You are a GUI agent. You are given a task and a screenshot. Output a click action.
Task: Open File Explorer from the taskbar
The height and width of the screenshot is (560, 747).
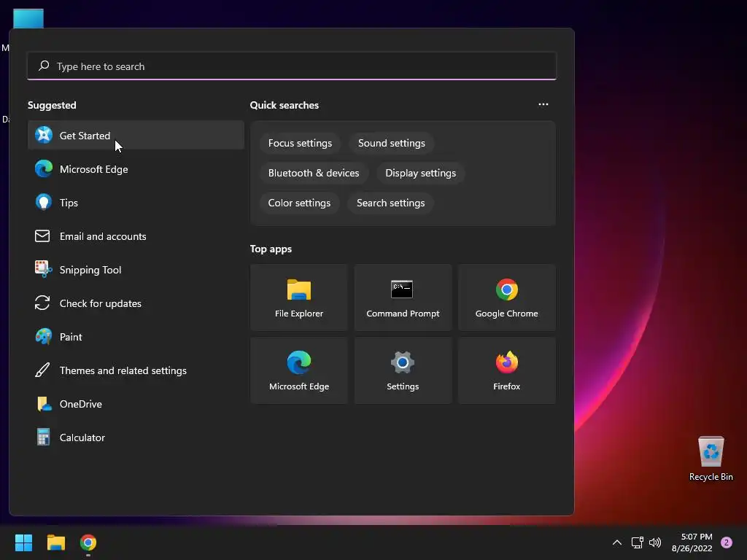click(x=55, y=542)
